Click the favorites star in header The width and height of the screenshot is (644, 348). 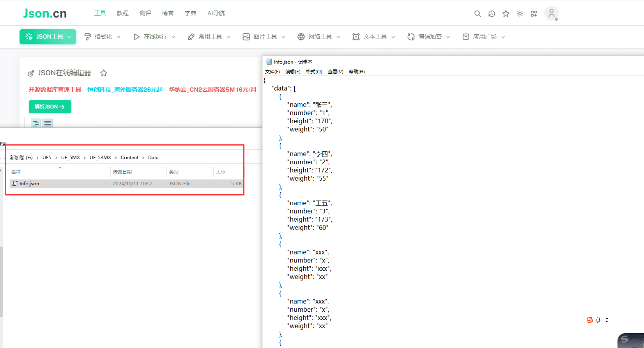(x=506, y=14)
